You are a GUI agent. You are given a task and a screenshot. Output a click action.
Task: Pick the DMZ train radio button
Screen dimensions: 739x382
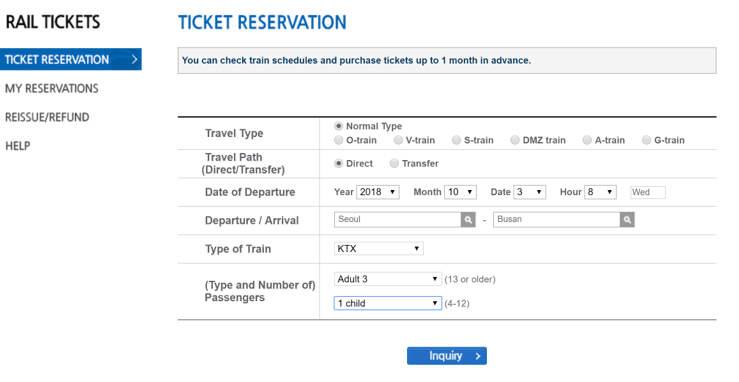tap(515, 140)
